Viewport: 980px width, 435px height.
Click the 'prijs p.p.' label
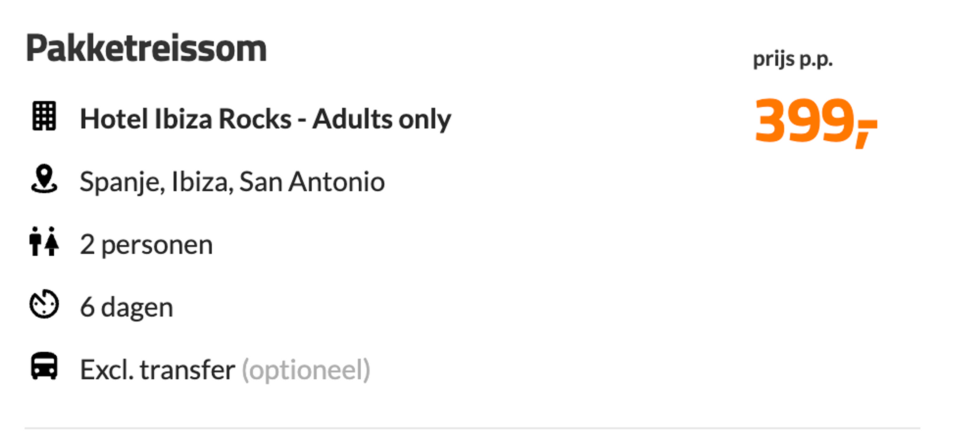[x=793, y=60]
